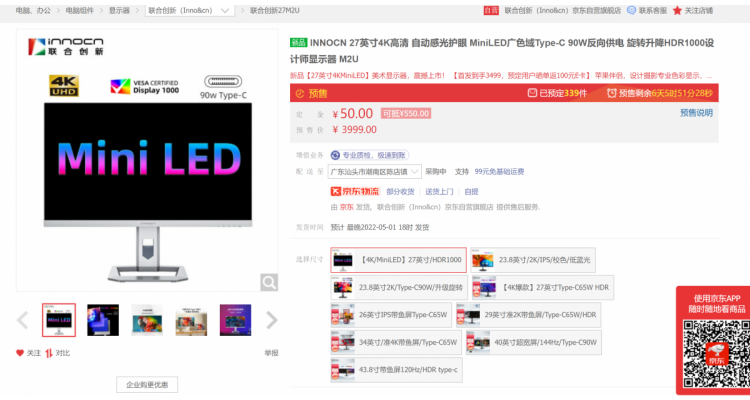
Task: Click the red 自营 badge
Action: (x=491, y=11)
